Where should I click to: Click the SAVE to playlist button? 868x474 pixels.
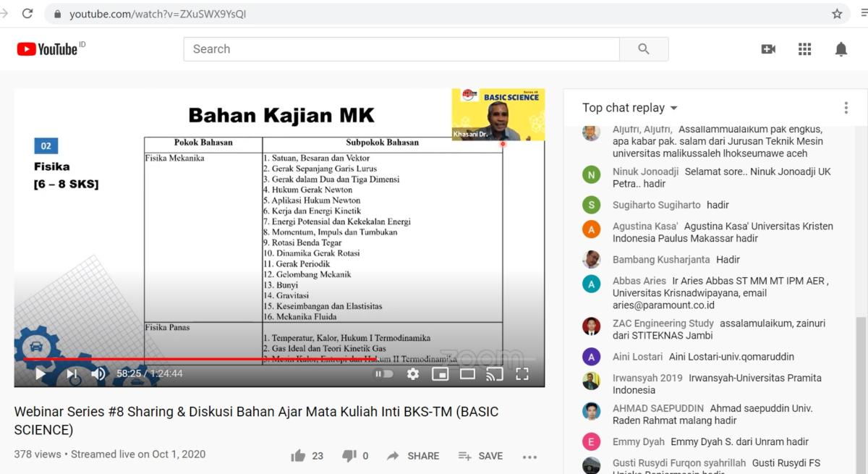[480, 456]
